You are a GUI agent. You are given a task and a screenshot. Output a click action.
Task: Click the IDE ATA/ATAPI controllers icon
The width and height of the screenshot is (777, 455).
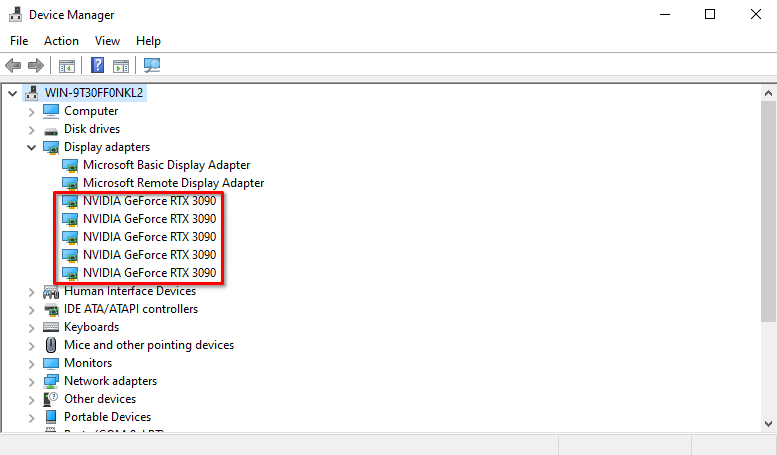51,309
